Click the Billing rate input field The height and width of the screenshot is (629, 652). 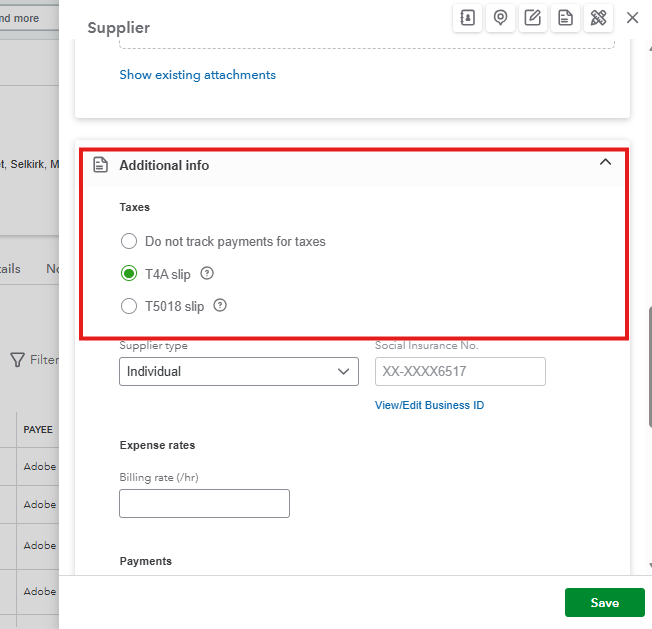click(204, 503)
